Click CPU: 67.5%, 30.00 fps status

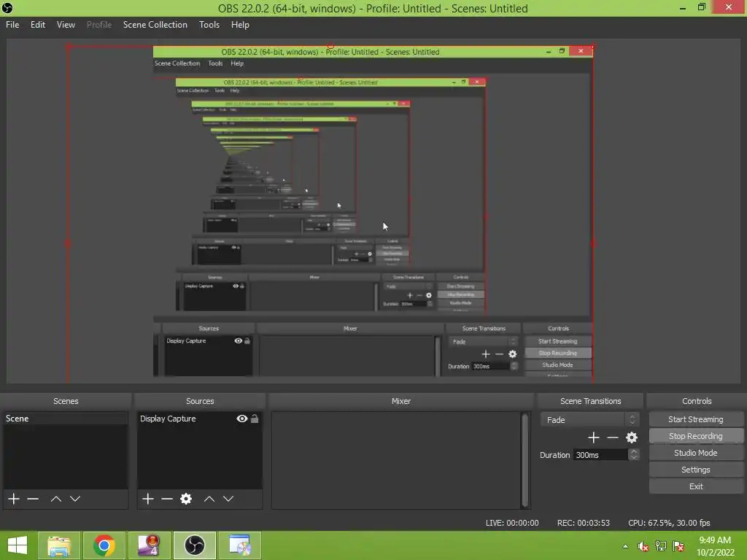click(669, 523)
